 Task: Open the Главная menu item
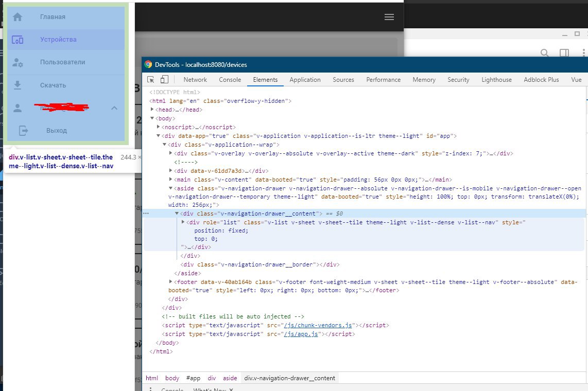coord(66,17)
